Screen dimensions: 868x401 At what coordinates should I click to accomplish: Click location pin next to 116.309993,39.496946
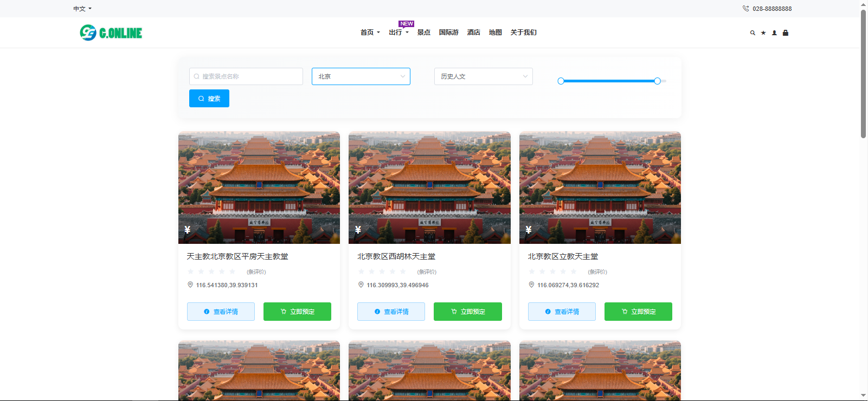(361, 284)
